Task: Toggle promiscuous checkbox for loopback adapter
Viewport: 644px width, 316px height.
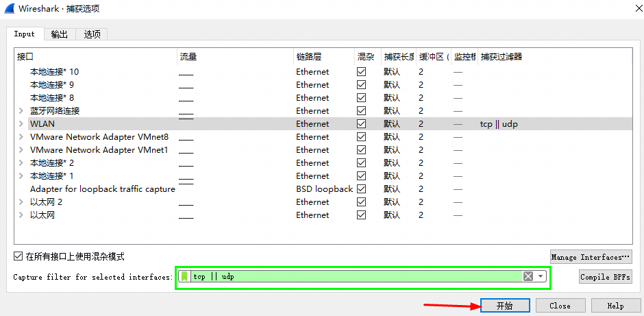Action: (362, 189)
